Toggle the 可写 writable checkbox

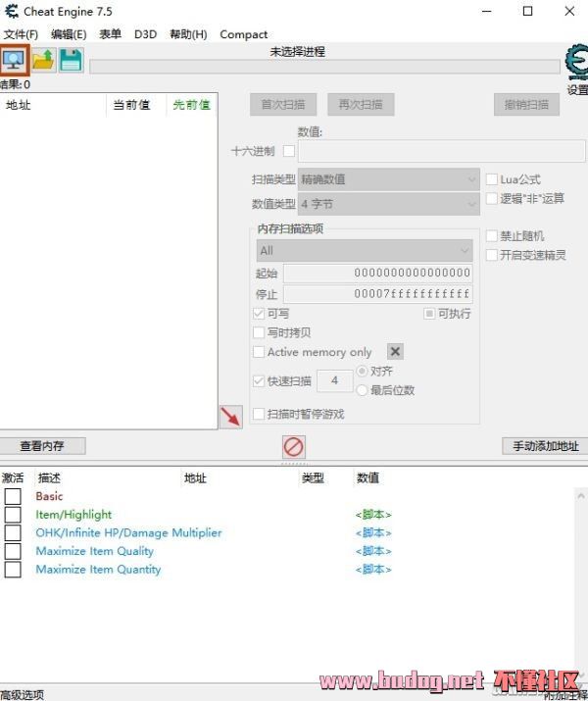coord(259,314)
